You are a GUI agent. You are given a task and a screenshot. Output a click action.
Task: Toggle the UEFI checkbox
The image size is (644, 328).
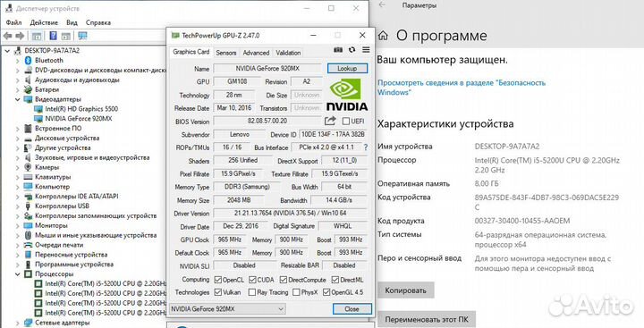346,122
